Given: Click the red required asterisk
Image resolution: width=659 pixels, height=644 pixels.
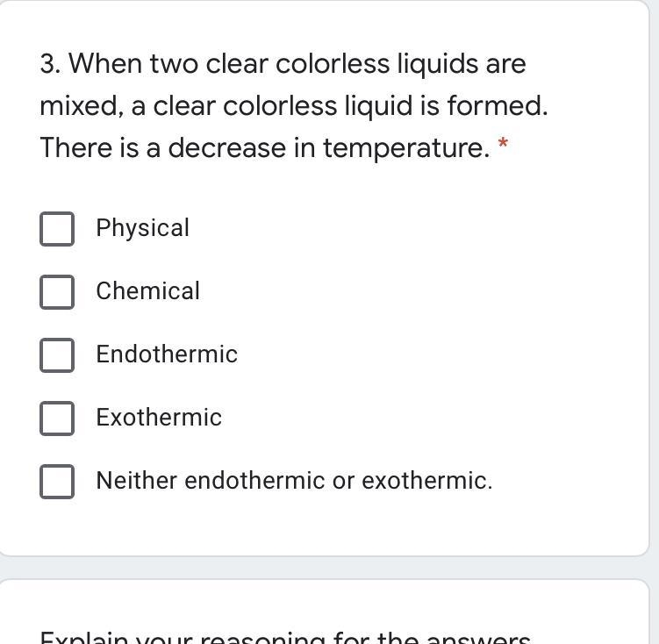Looking at the screenshot, I should tap(503, 144).
